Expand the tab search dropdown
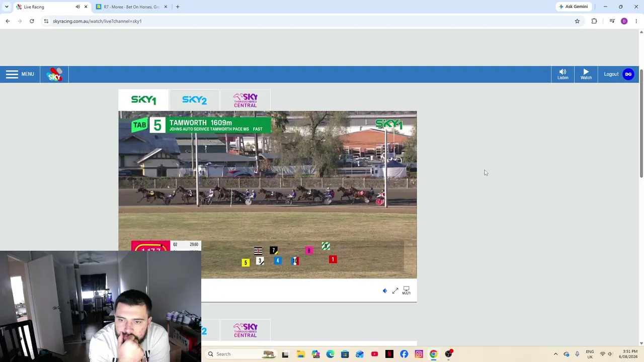 [x=7, y=7]
